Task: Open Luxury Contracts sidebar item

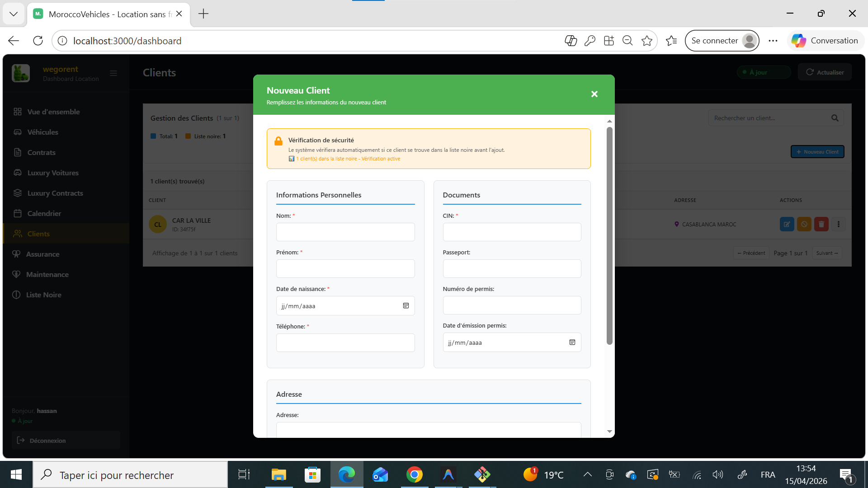Action: (x=55, y=193)
